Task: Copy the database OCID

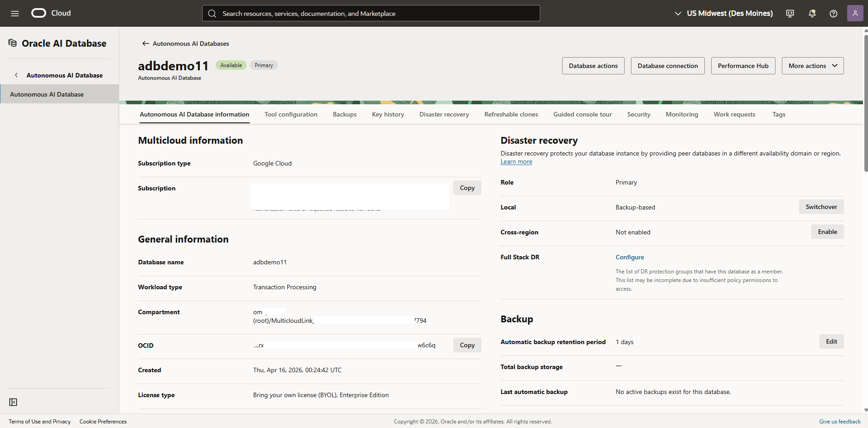Action: [467, 345]
